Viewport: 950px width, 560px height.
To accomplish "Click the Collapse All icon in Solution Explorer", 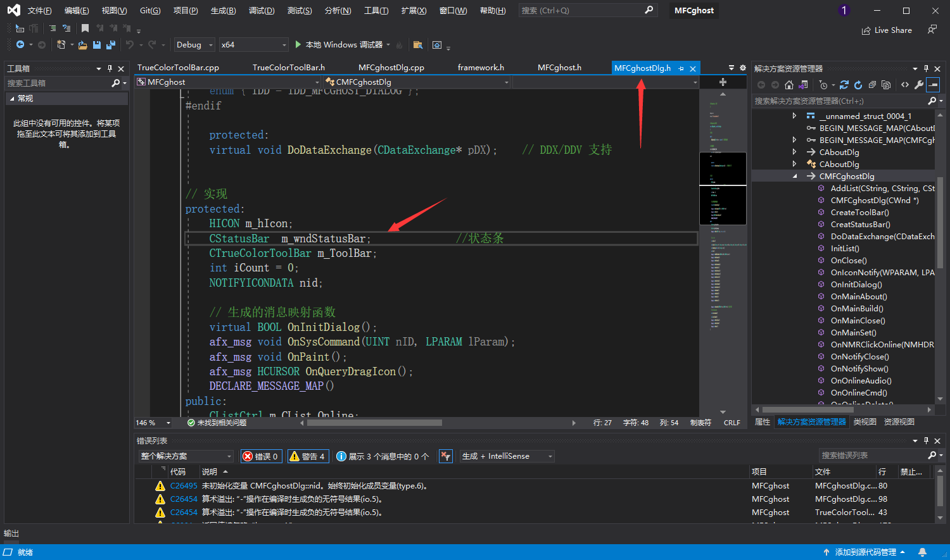I will click(872, 85).
